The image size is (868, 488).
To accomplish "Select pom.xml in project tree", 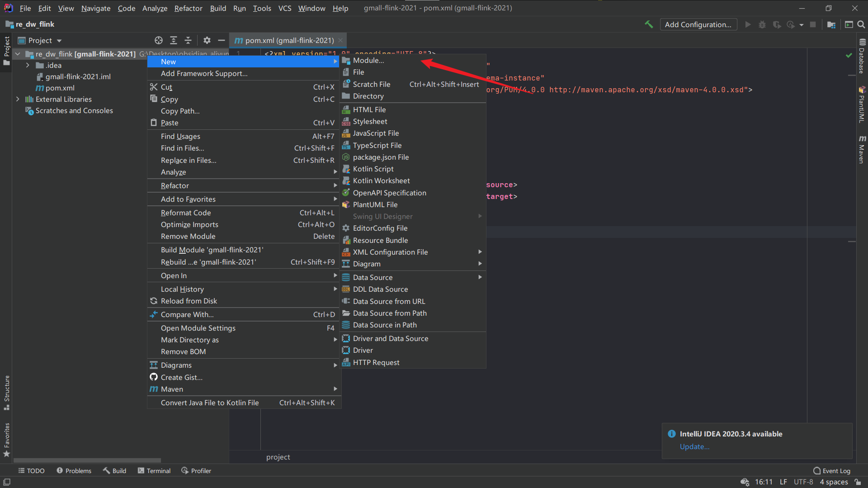I will (60, 88).
